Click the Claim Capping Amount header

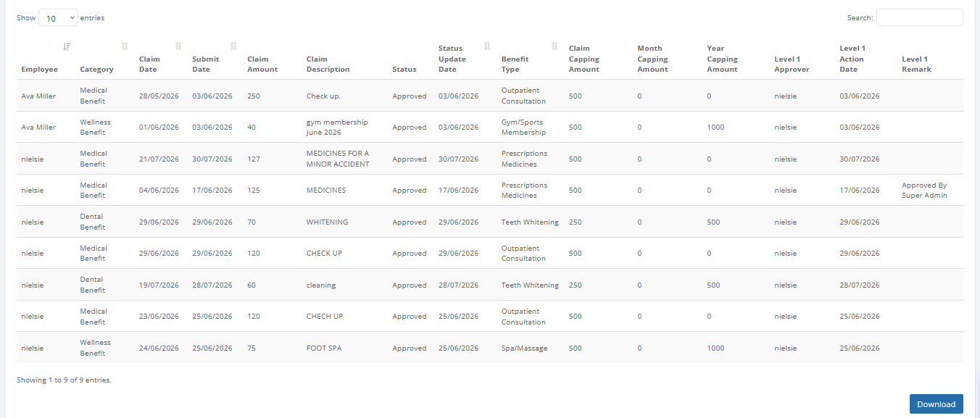coord(584,59)
